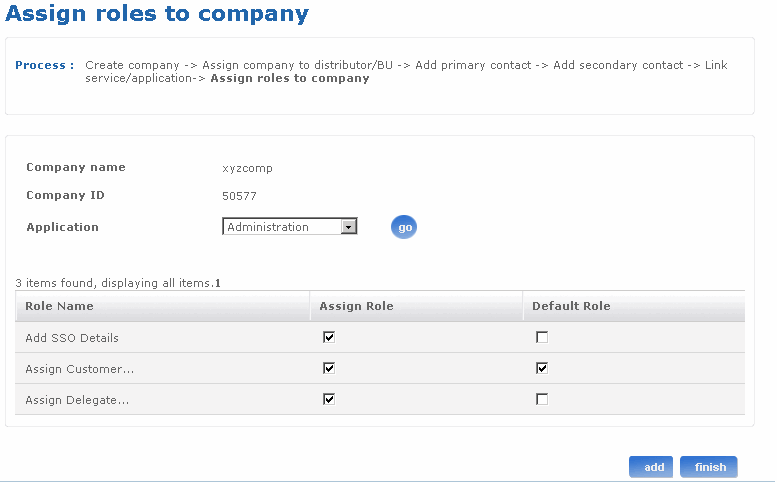Select the Assign Customer... role name
Viewport: 777px width, 482px height.
(80, 369)
